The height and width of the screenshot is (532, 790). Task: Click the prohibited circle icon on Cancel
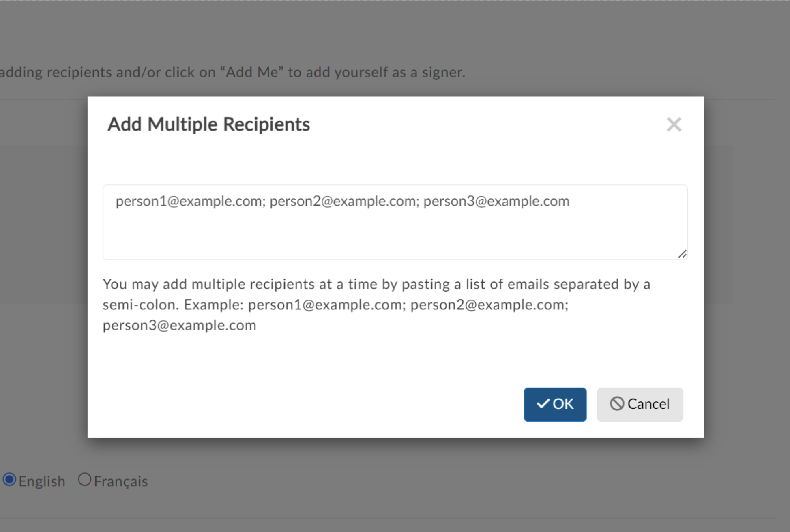pos(617,403)
